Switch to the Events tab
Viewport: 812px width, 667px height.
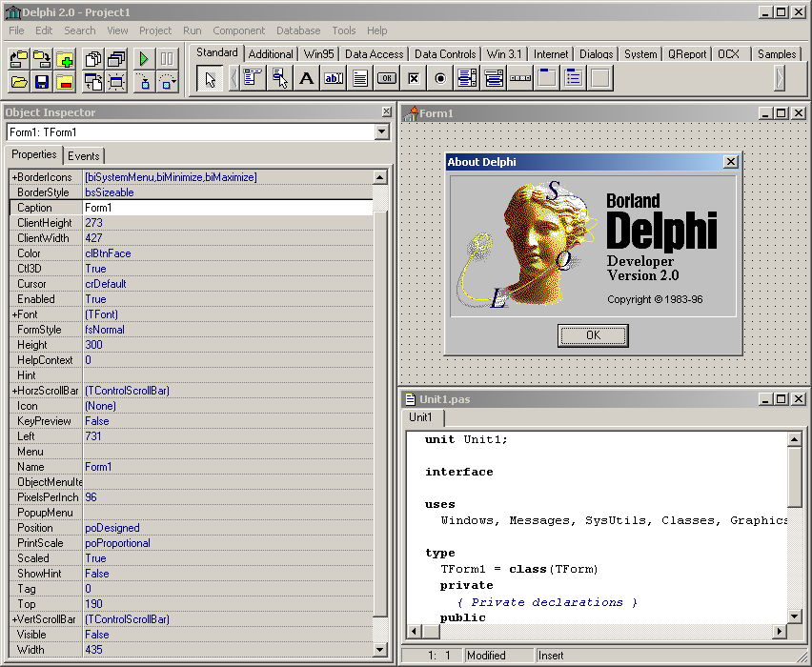point(83,156)
